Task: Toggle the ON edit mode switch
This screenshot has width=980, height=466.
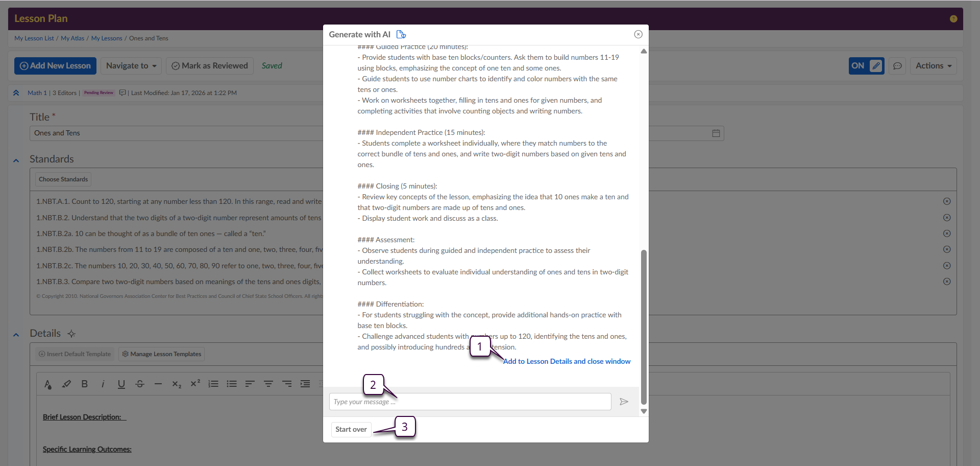Action: (x=866, y=66)
